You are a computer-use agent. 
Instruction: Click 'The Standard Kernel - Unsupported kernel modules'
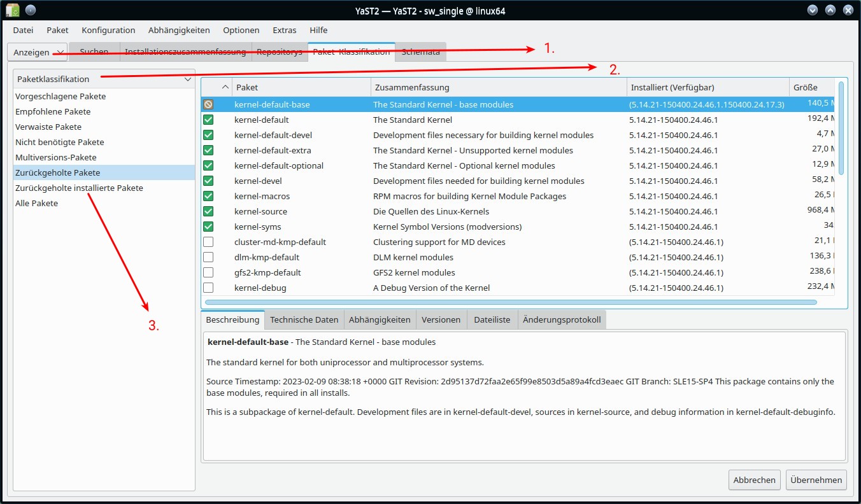[473, 150]
